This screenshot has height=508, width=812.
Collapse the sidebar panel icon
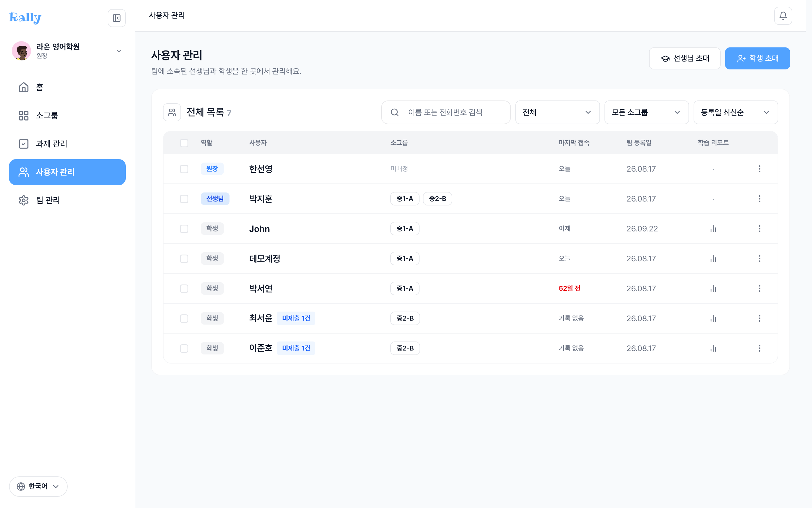(116, 18)
